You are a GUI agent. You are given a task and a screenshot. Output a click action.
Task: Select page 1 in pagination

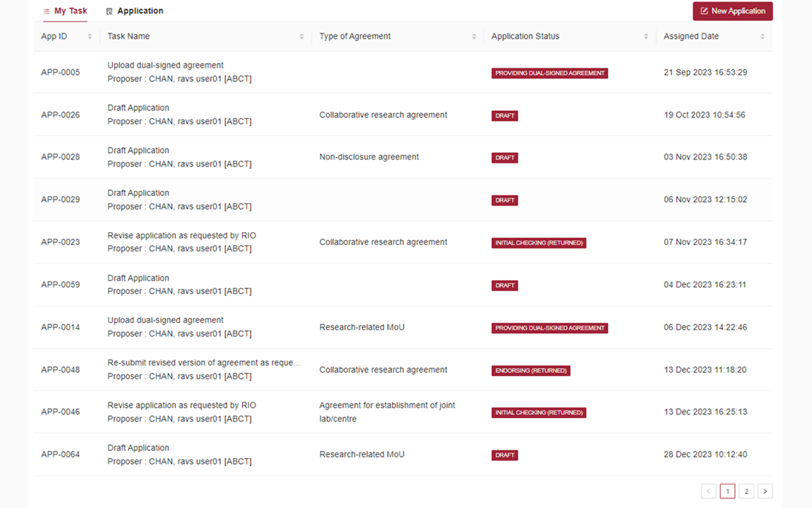(727, 491)
